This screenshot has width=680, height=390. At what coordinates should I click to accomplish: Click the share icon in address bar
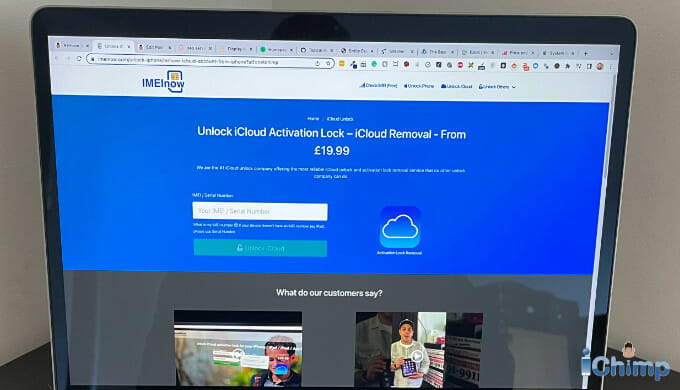click(317, 63)
